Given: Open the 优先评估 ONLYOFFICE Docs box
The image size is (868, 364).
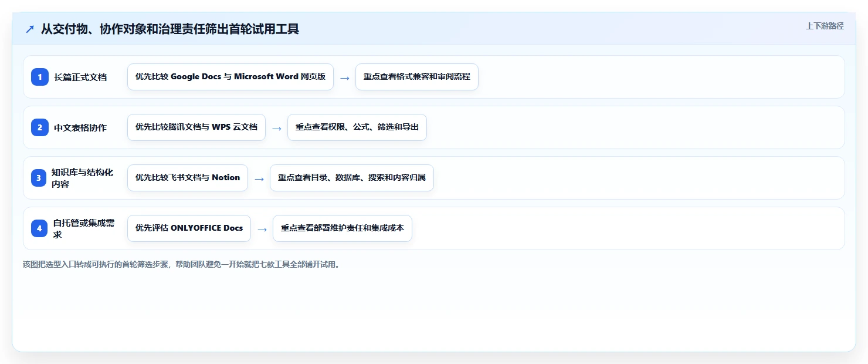Looking at the screenshot, I should click(x=189, y=228).
